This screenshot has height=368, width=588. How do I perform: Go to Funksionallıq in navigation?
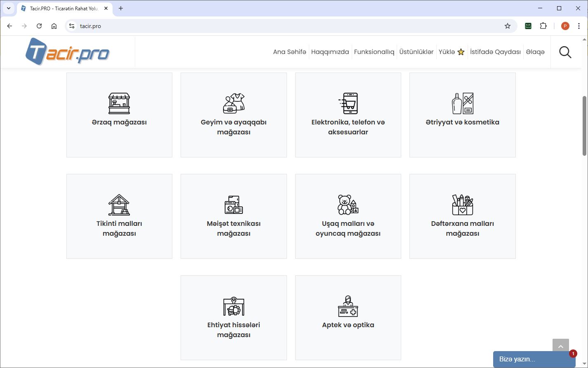(374, 52)
